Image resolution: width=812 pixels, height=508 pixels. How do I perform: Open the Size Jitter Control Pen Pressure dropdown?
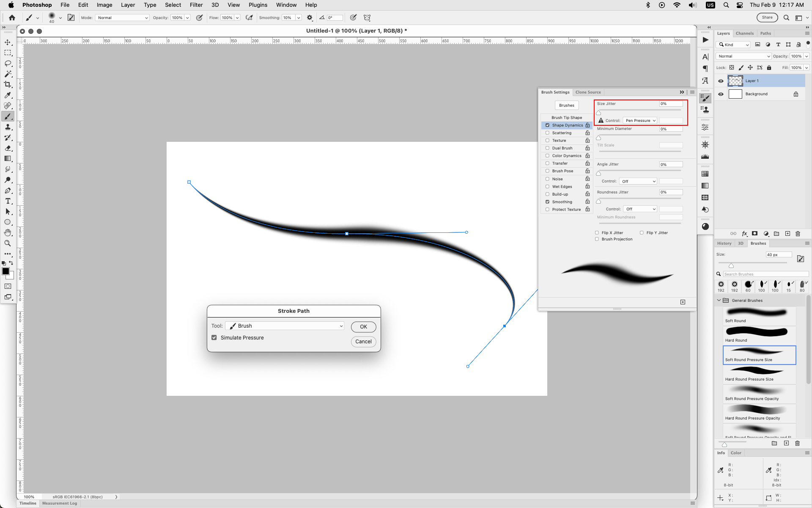pyautogui.click(x=640, y=121)
